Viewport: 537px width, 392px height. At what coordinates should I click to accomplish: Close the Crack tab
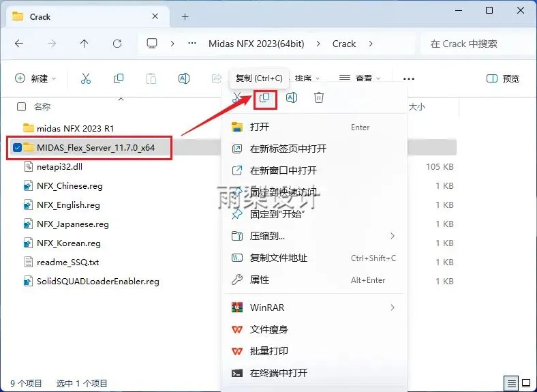click(x=155, y=16)
